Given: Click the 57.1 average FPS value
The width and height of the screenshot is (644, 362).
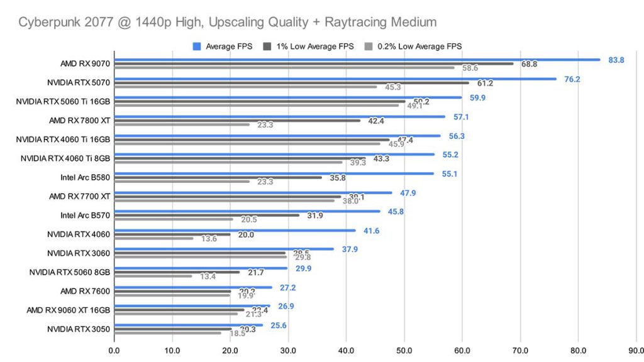Looking at the screenshot, I should [461, 117].
